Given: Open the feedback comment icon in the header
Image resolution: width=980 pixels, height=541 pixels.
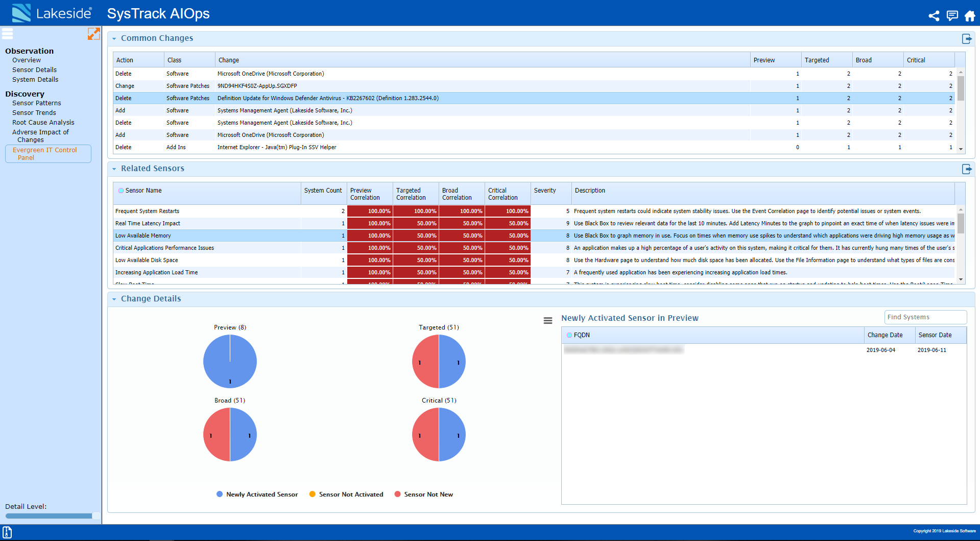Looking at the screenshot, I should [x=952, y=16].
